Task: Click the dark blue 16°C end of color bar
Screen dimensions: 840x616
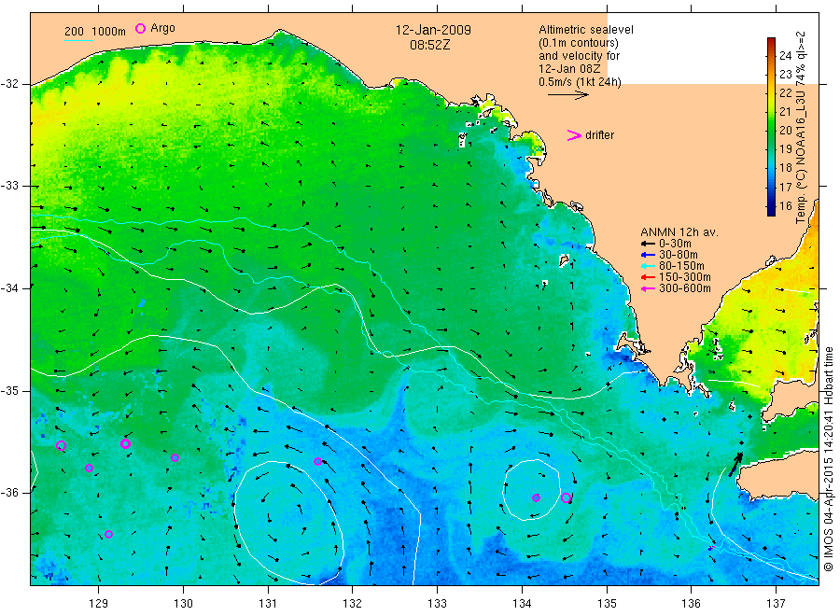Action: click(771, 209)
